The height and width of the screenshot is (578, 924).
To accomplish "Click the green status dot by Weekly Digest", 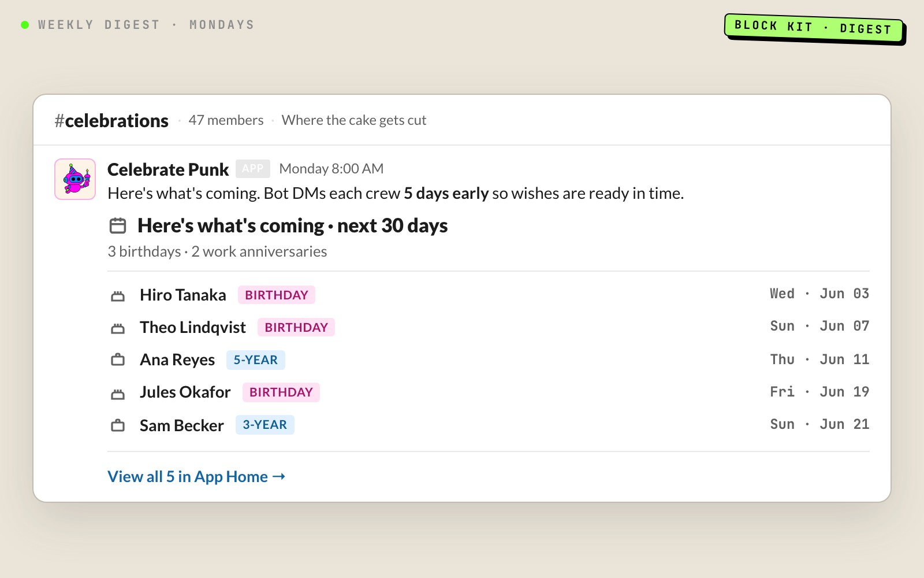I will 25,25.
